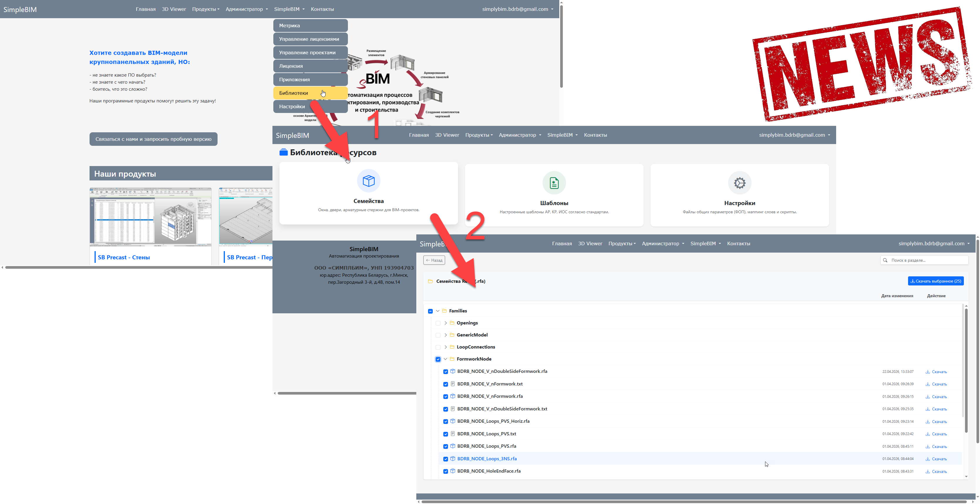Open the account email dropdown on home page
980x504 pixels.
click(518, 9)
